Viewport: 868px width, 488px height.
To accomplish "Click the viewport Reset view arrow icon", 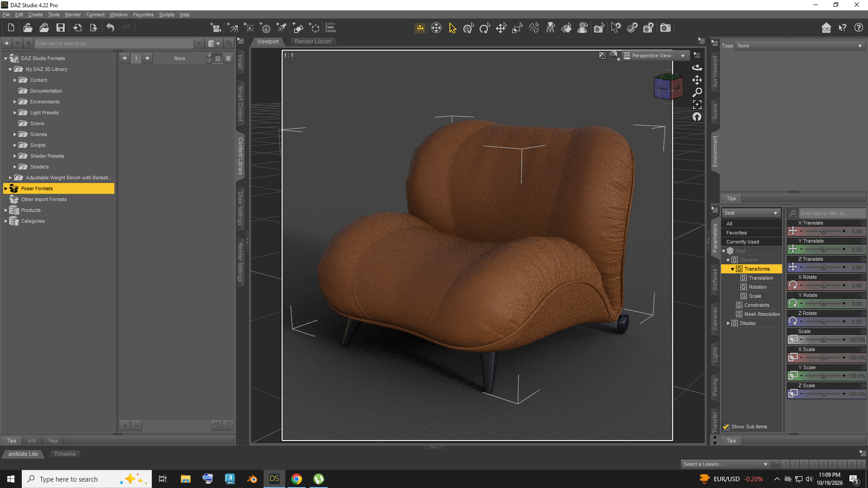I will pyautogui.click(x=697, y=117).
